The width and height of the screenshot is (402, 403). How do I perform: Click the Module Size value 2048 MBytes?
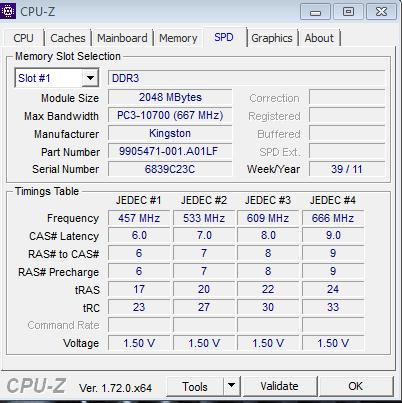170,97
